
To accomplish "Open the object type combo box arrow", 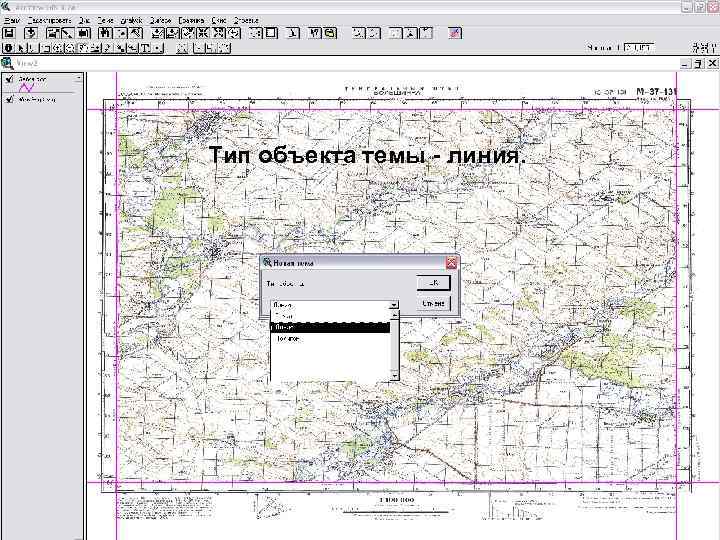I will 394,305.
